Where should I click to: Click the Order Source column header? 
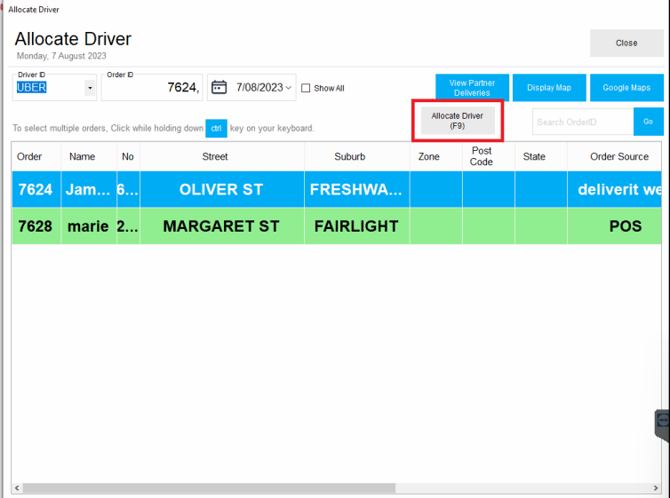[x=618, y=157]
